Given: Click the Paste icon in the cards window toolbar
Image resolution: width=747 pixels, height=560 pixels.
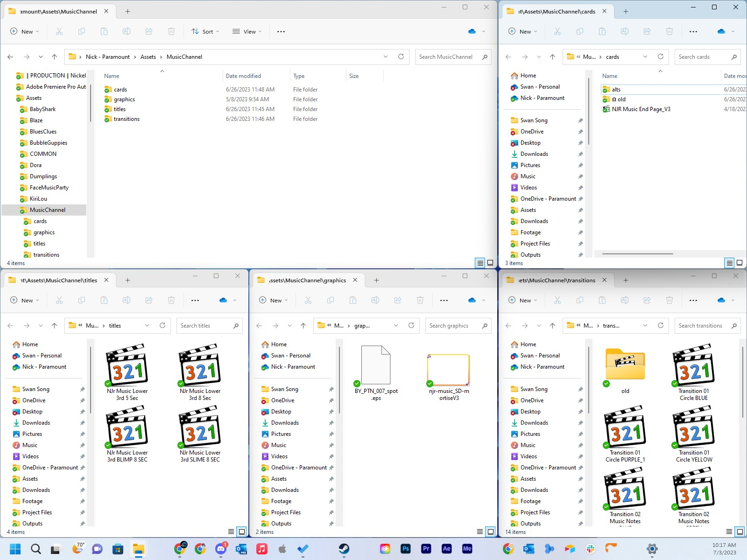Looking at the screenshot, I should coord(602,31).
